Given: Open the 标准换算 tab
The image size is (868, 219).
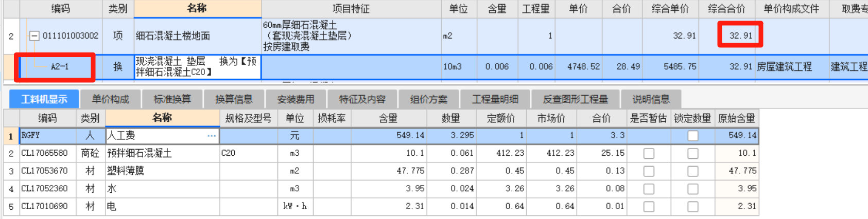Looking at the screenshot, I should (172, 99).
